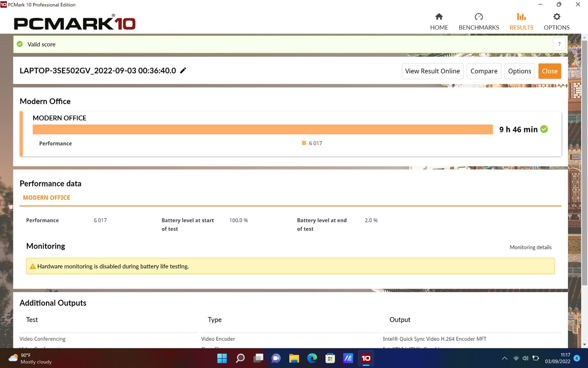
Task: Click the pencil icon to rename result
Action: [x=183, y=70]
